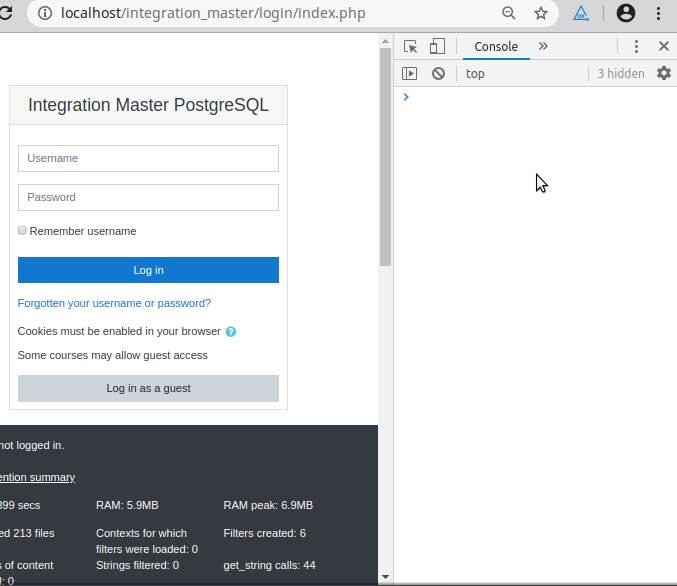Open Chrome's three-dot main menu
Screen dimensions: 677x586
[658, 13]
